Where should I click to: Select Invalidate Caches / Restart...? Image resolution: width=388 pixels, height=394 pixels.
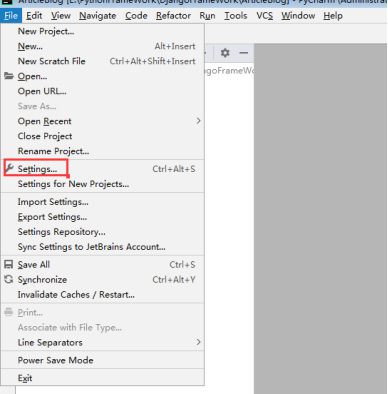(x=103, y=295)
